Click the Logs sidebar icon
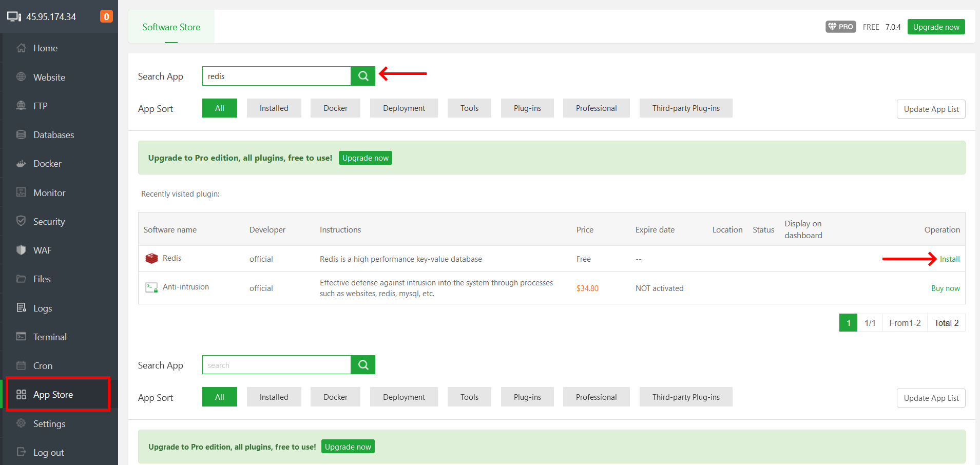 pyautogui.click(x=21, y=308)
